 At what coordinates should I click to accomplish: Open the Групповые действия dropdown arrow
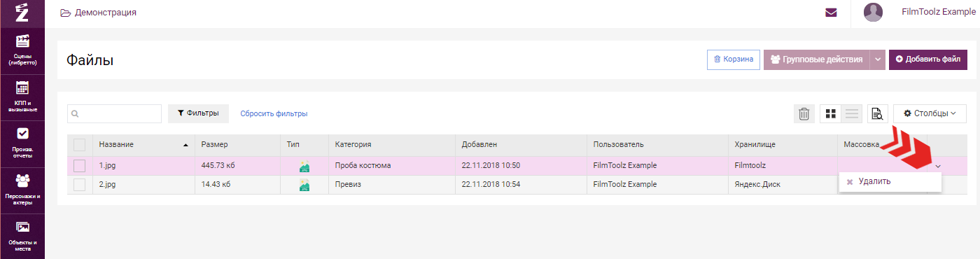click(x=878, y=59)
